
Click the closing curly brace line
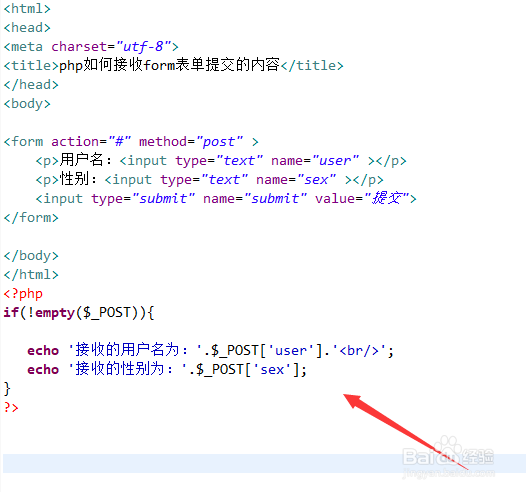tap(7, 389)
